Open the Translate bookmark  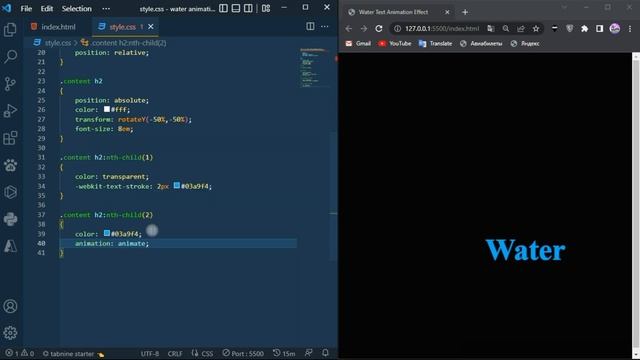tap(436, 43)
